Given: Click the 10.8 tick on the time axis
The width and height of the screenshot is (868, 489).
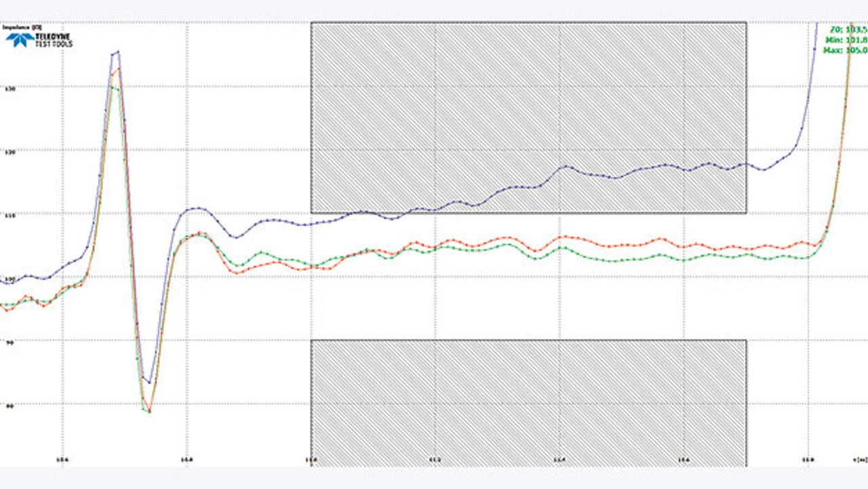Looking at the screenshot, I should point(187,460).
